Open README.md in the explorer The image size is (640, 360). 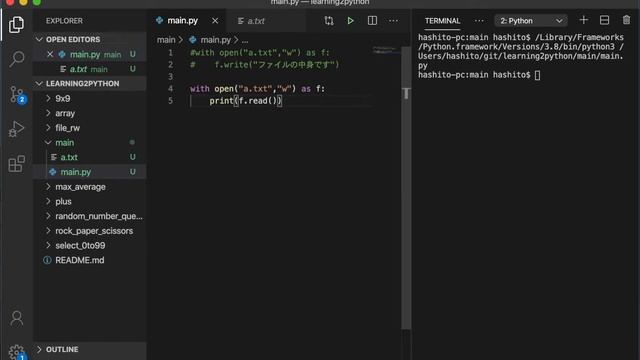point(90,260)
